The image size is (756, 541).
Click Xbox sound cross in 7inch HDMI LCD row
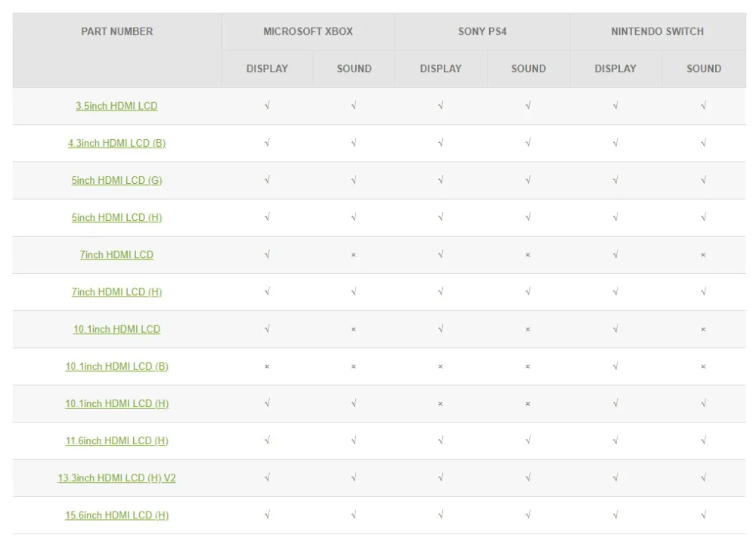353,255
